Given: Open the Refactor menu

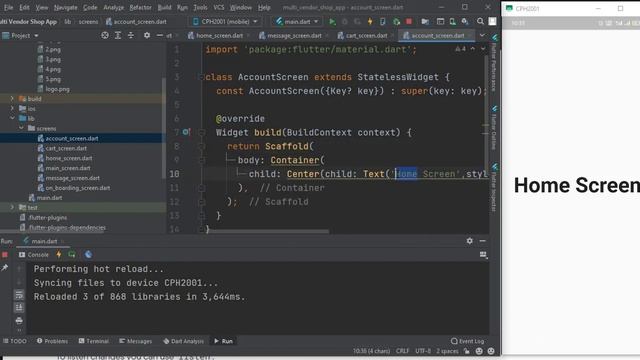Looking at the screenshot, I should [140, 7].
